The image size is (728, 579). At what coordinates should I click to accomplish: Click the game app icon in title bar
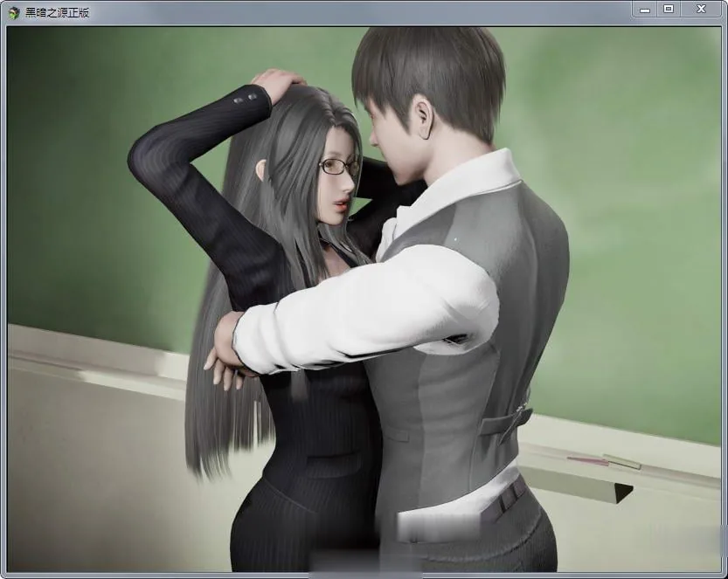(14, 12)
